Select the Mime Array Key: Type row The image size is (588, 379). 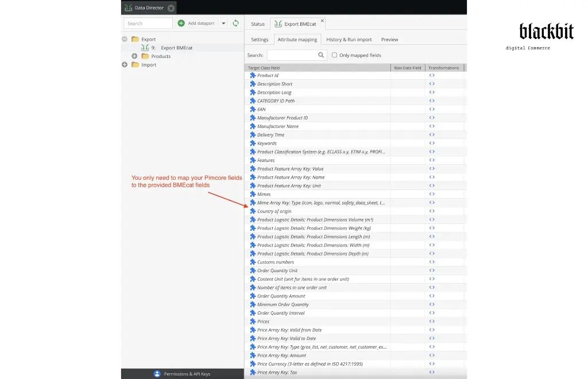pos(355,203)
